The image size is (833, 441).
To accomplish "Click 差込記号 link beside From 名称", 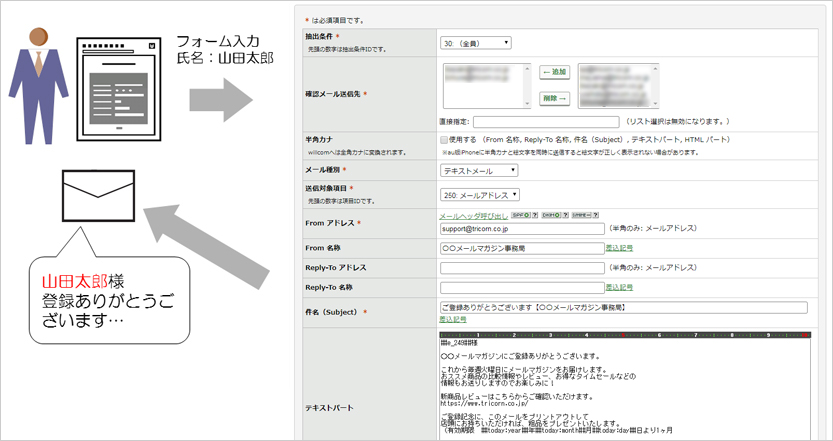I will [619, 248].
